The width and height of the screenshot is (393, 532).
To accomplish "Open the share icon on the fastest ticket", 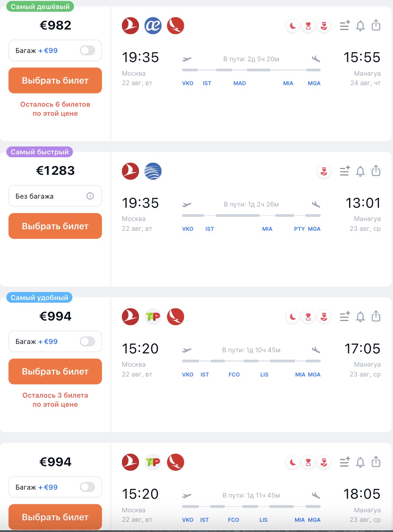I will (x=376, y=171).
